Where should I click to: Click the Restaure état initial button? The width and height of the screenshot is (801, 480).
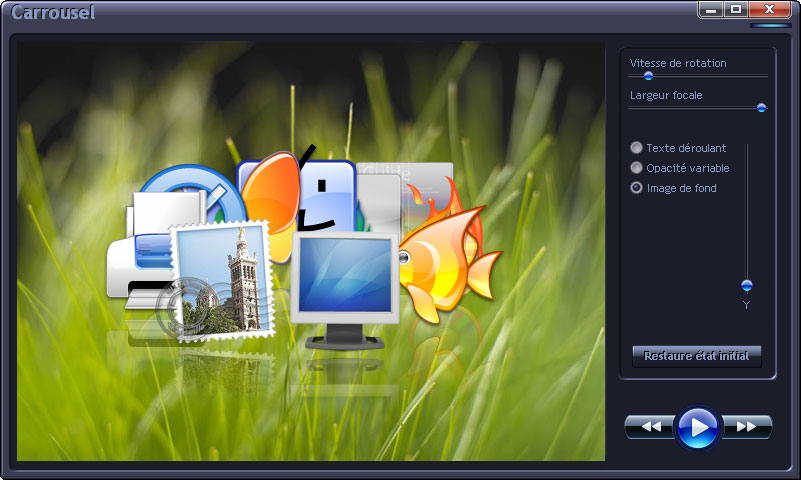[697, 356]
